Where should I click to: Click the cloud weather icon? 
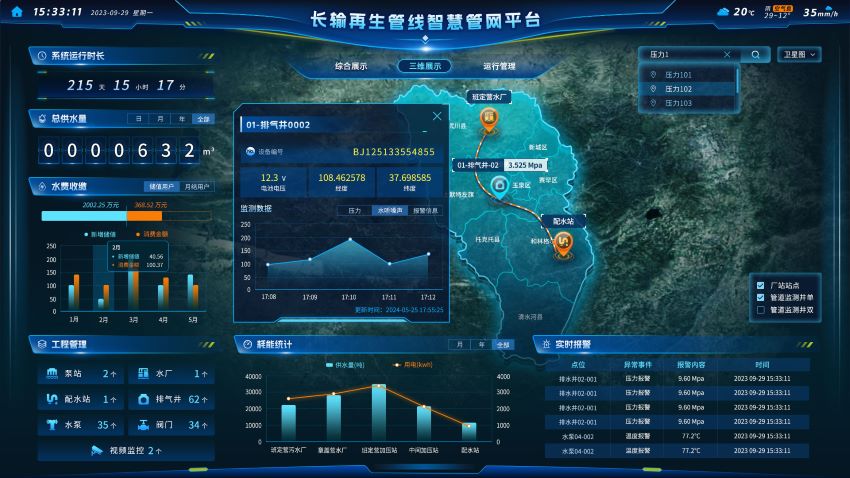(x=723, y=12)
